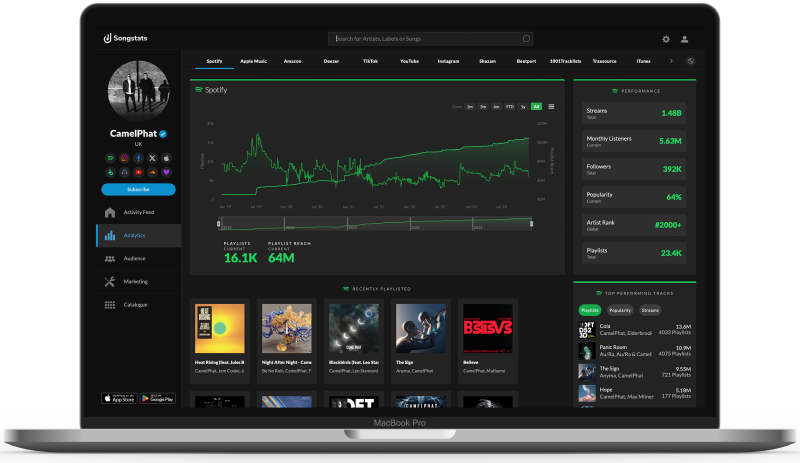The width and height of the screenshot is (800, 463).
Task: Set chart zoom to 1m
Action: click(470, 107)
